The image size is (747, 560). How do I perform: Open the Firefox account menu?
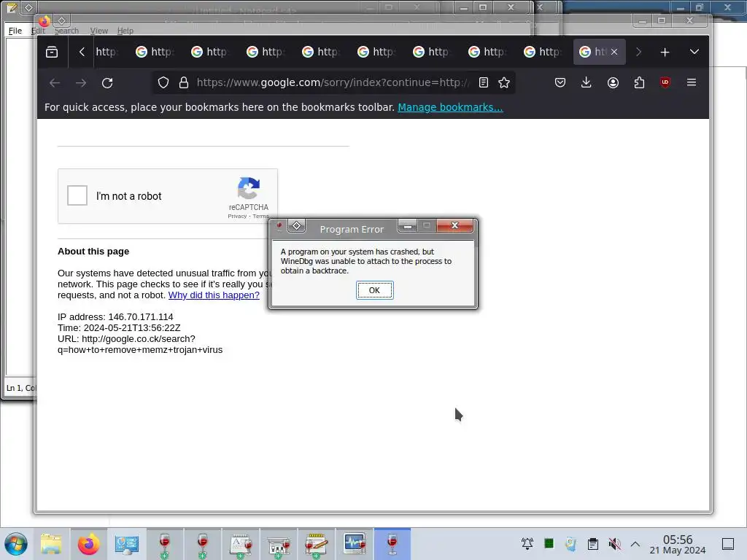(x=613, y=83)
